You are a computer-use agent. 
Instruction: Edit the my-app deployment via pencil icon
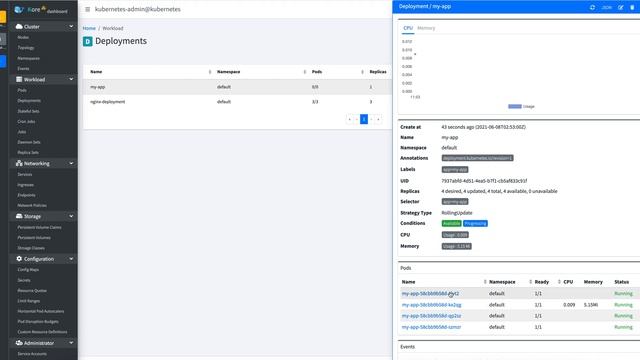point(621,7)
